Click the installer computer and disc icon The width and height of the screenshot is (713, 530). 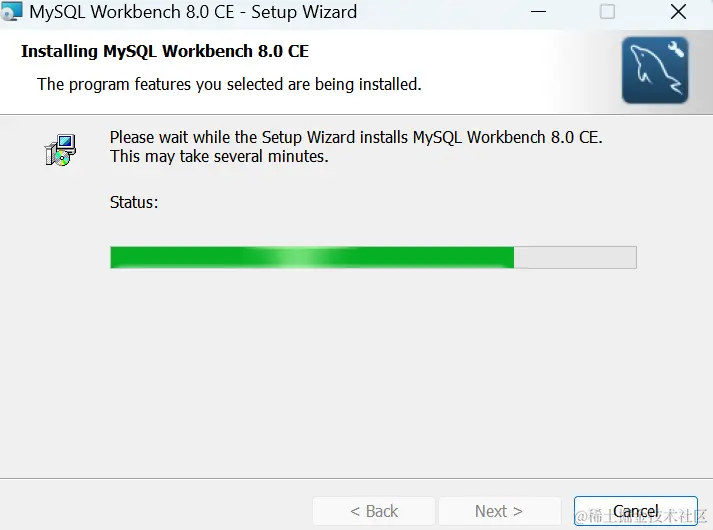coord(60,150)
